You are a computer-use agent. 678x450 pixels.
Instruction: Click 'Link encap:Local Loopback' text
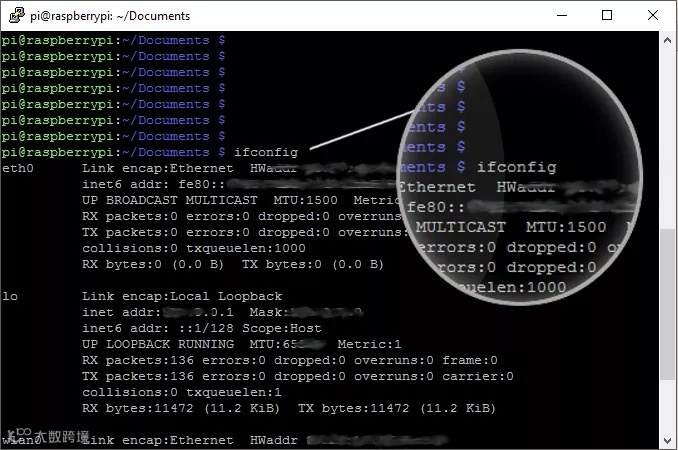tap(182, 296)
